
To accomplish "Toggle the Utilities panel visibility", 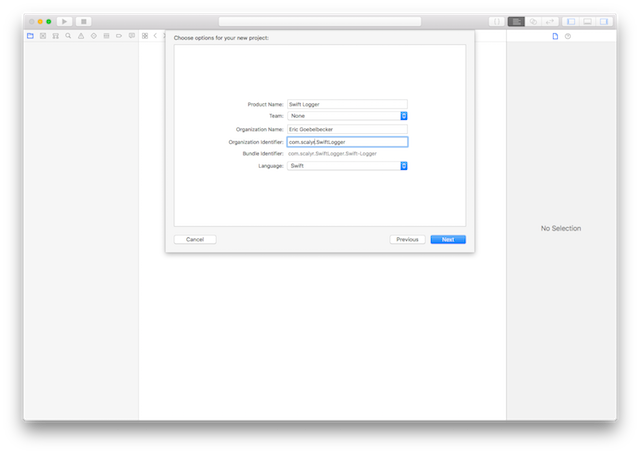I will pos(604,21).
